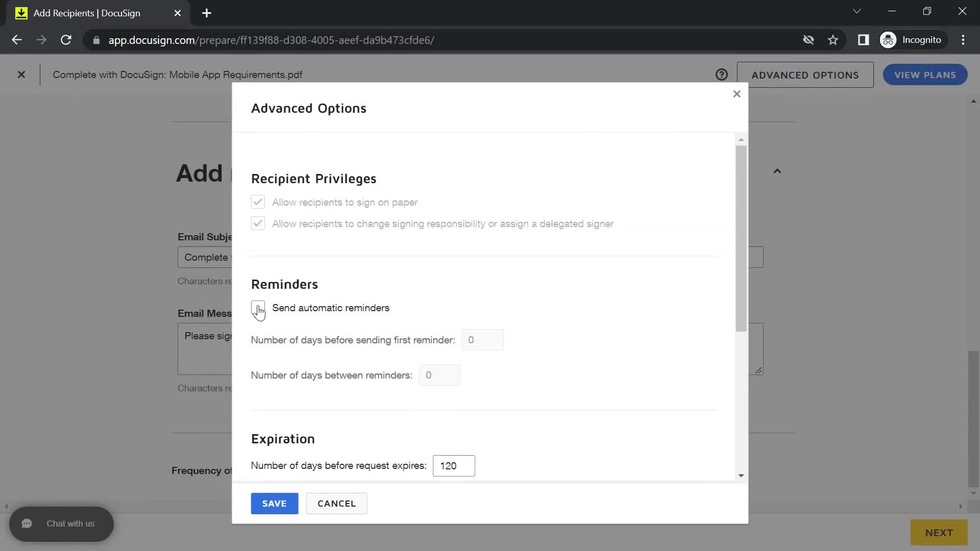Toggle Send automatic reminders checkbox

pyautogui.click(x=258, y=308)
